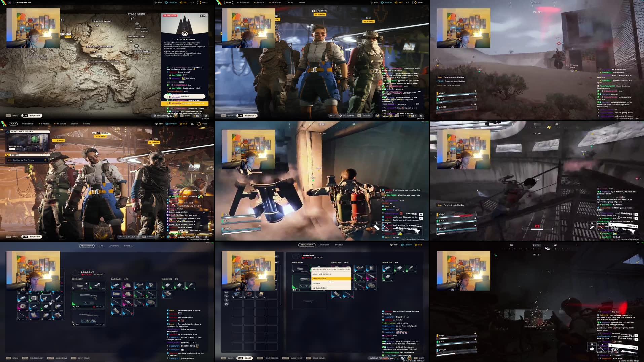Toggle dapr's Ready status
This screenshot has height=362, width=644.
pyautogui.click(x=59, y=140)
